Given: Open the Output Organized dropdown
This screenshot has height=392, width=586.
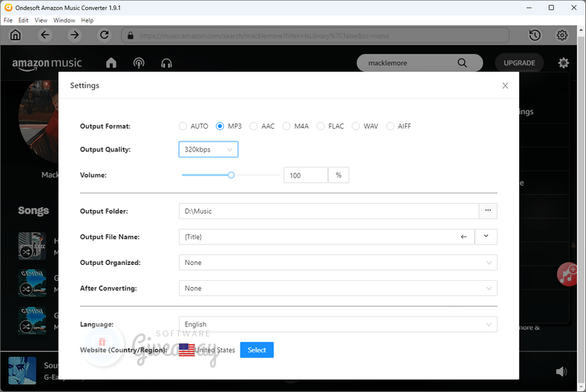Looking at the screenshot, I should click(x=338, y=263).
